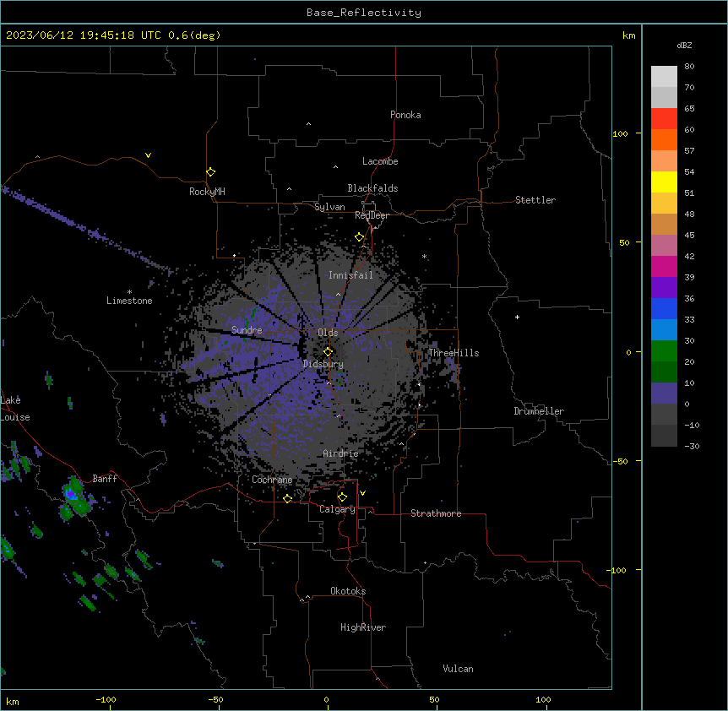The width and height of the screenshot is (728, 711).
Task: Click the Base_Reflectivity title
Action: point(364,13)
